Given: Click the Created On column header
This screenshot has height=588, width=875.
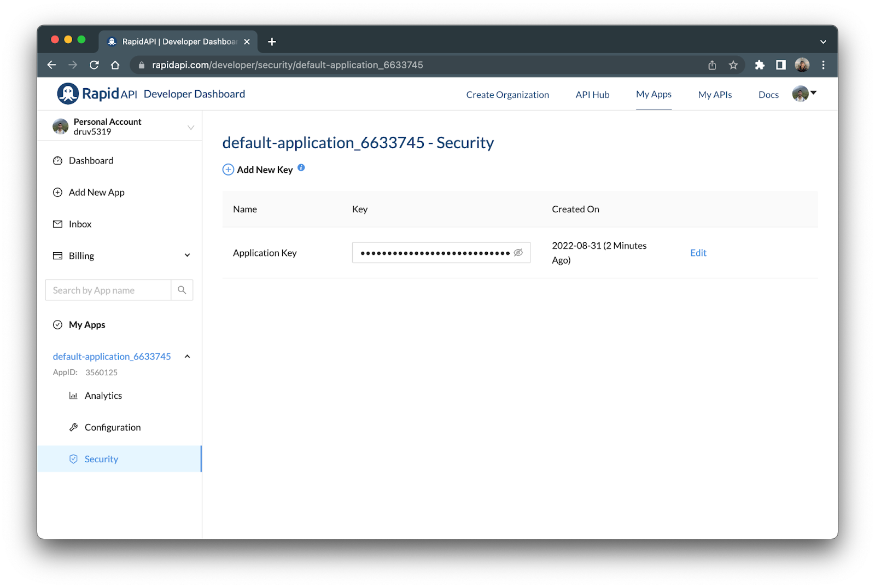Looking at the screenshot, I should pyautogui.click(x=575, y=209).
